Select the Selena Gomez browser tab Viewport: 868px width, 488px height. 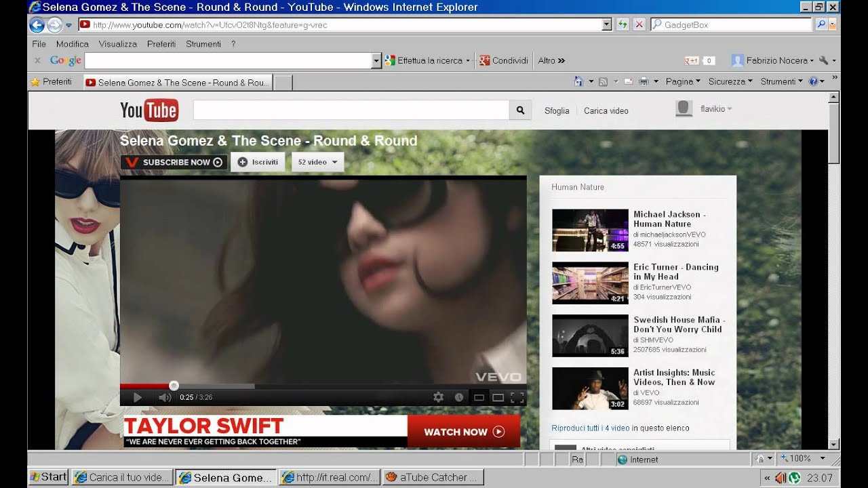click(177, 83)
